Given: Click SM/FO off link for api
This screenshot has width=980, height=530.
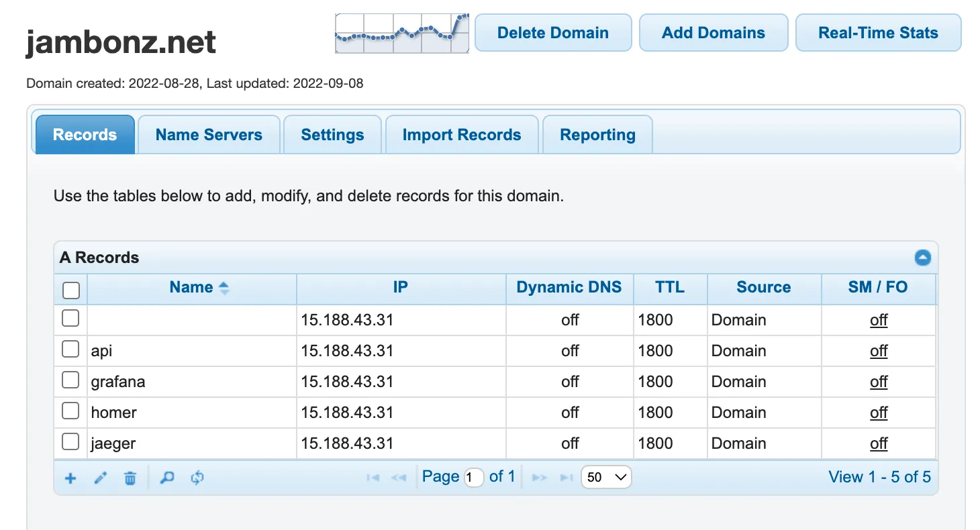Looking at the screenshot, I should pos(879,351).
